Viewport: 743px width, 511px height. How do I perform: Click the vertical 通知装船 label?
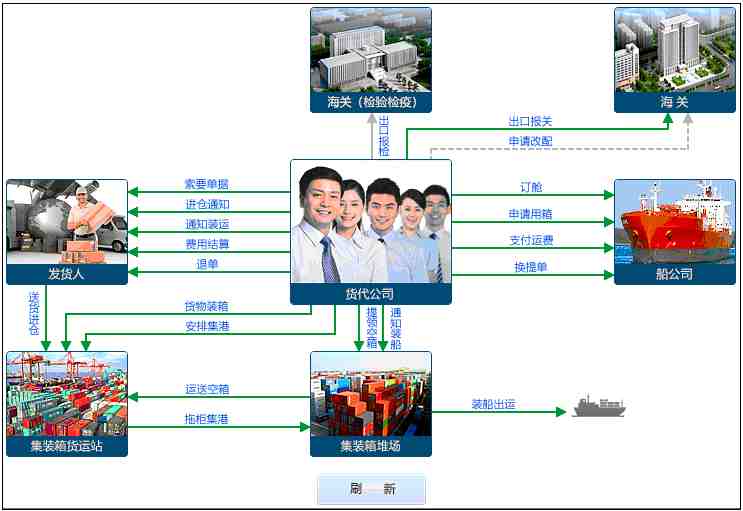396,328
